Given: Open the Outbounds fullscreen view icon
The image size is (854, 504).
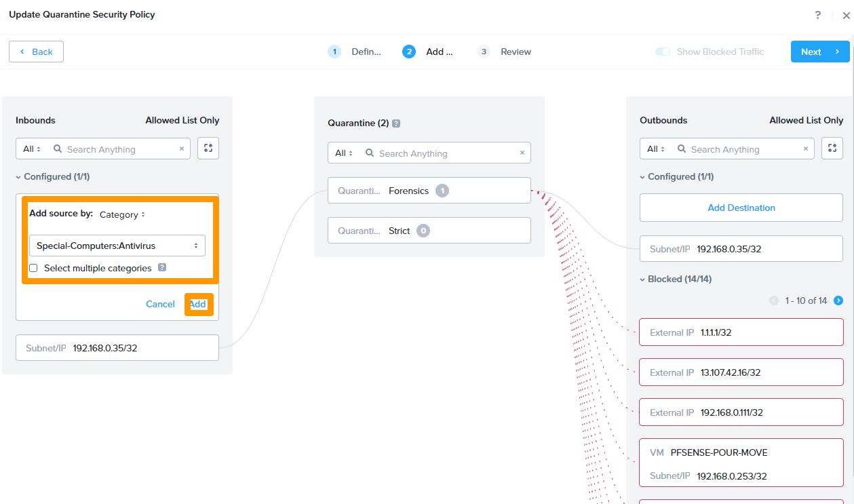Looking at the screenshot, I should [832, 148].
